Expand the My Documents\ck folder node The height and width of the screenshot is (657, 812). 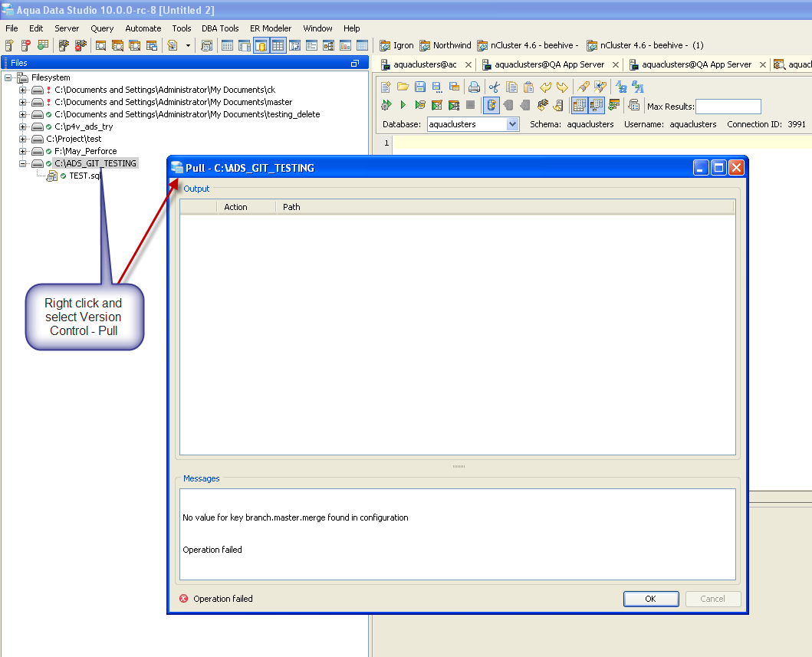coord(22,90)
